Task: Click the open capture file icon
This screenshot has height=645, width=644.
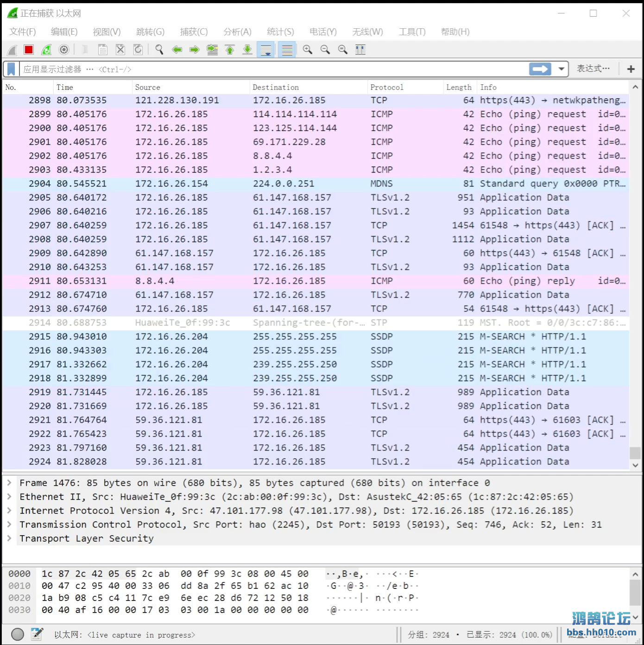Action: pyautogui.click(x=85, y=50)
